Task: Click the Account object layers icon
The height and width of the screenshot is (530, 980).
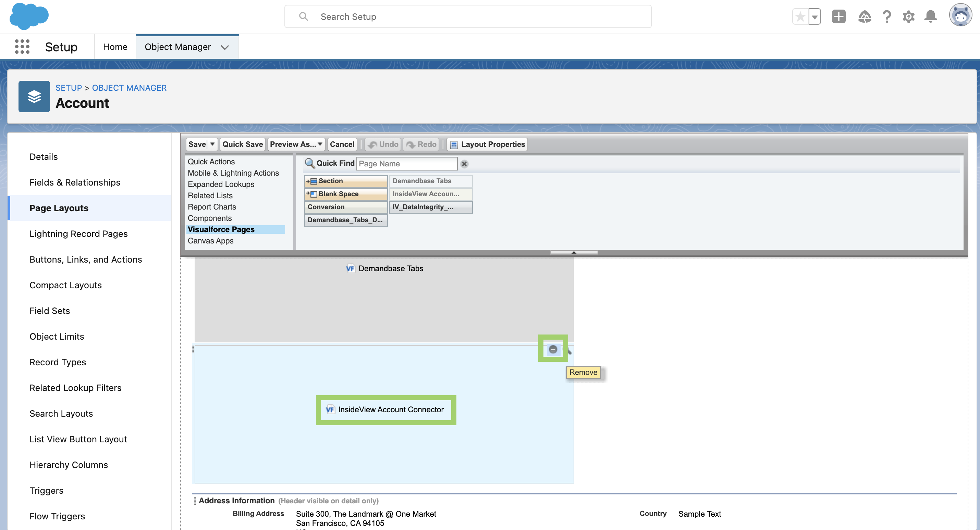Action: click(34, 96)
